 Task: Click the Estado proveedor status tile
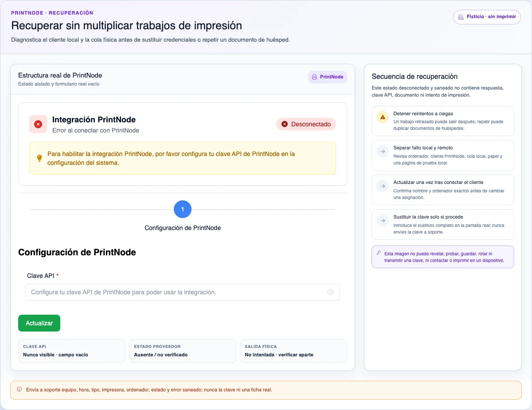(183, 351)
